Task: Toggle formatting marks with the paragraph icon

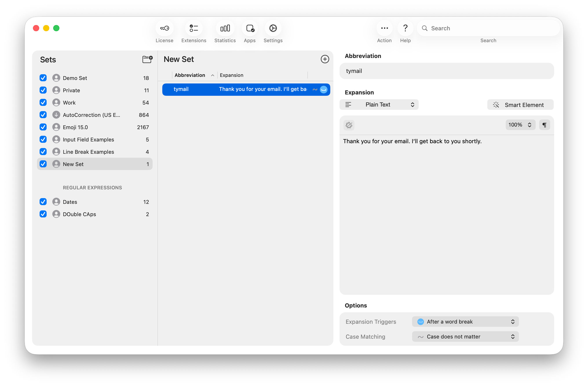Action: pos(544,125)
